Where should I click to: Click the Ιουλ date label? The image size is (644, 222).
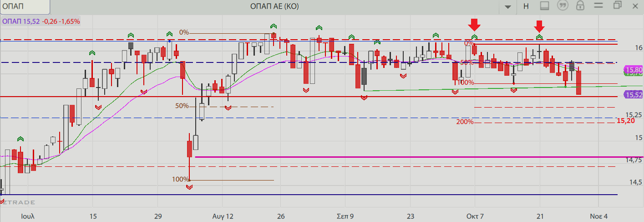click(x=28, y=216)
